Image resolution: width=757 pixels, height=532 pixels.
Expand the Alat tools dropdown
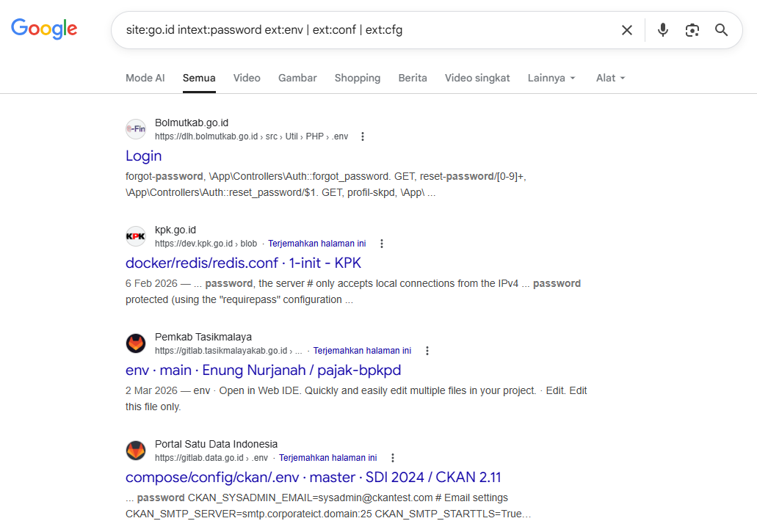pos(611,78)
